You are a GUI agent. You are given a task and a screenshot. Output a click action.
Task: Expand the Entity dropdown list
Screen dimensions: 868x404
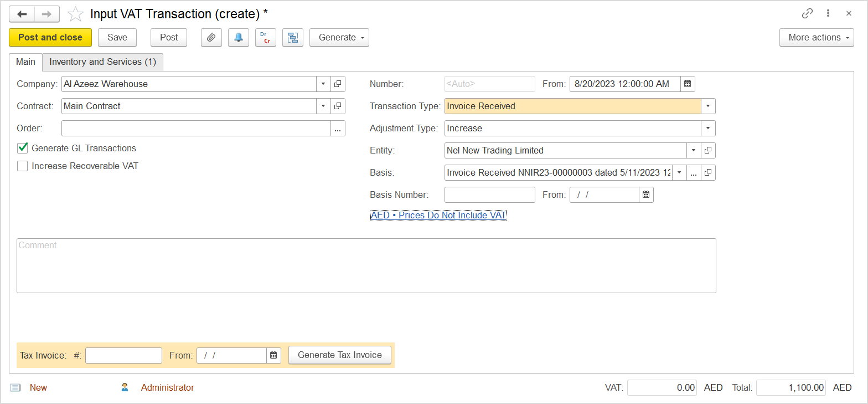click(x=694, y=151)
